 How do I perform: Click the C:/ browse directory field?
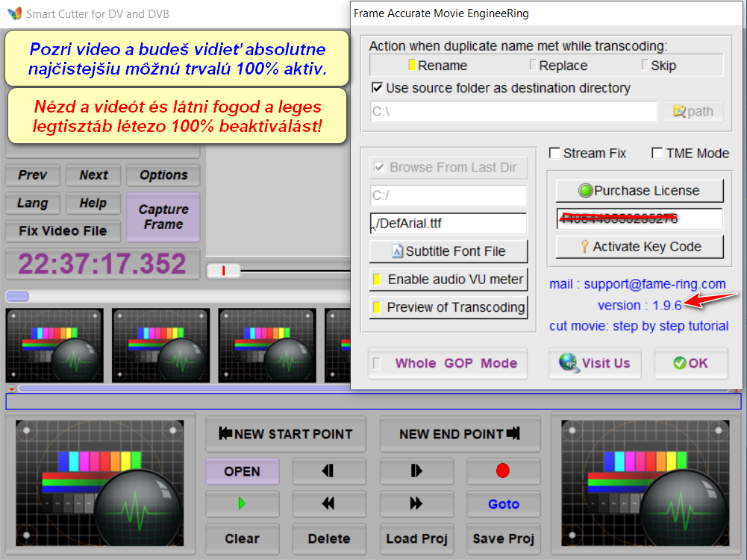[448, 195]
